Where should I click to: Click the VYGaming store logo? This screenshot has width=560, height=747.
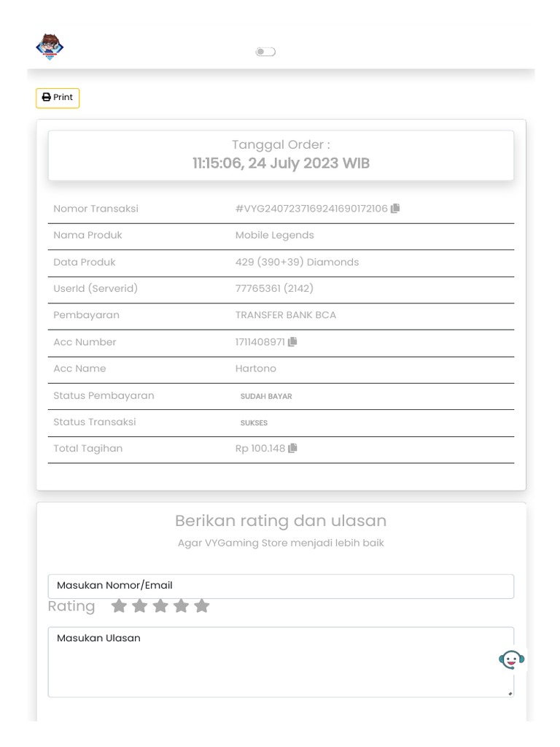[50, 47]
